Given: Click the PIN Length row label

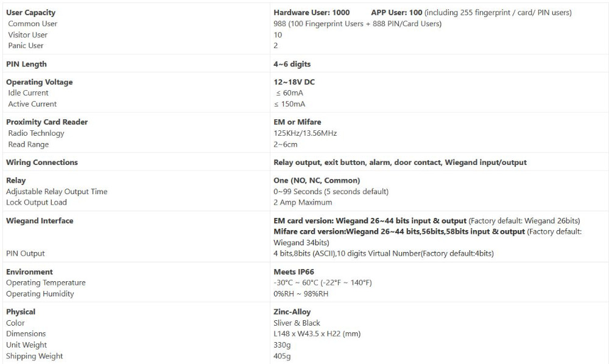Looking at the screenshot, I should click(x=26, y=64).
